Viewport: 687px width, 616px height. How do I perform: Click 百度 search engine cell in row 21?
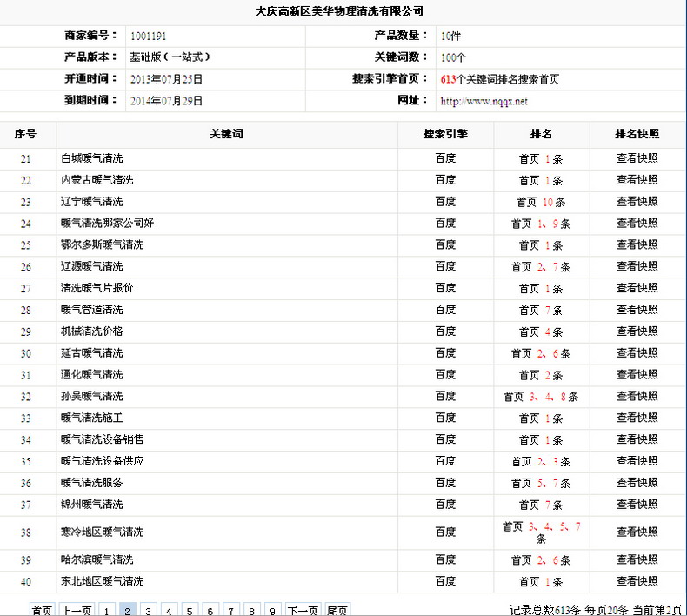(x=445, y=158)
